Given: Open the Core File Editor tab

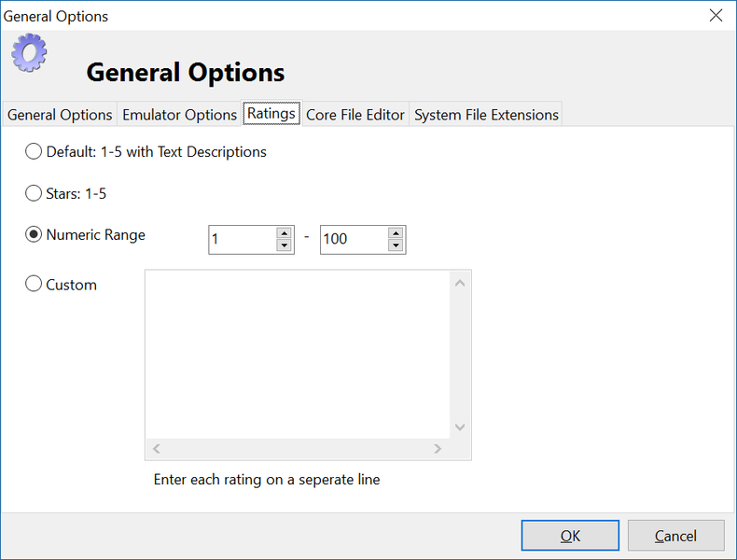Looking at the screenshot, I should point(355,115).
